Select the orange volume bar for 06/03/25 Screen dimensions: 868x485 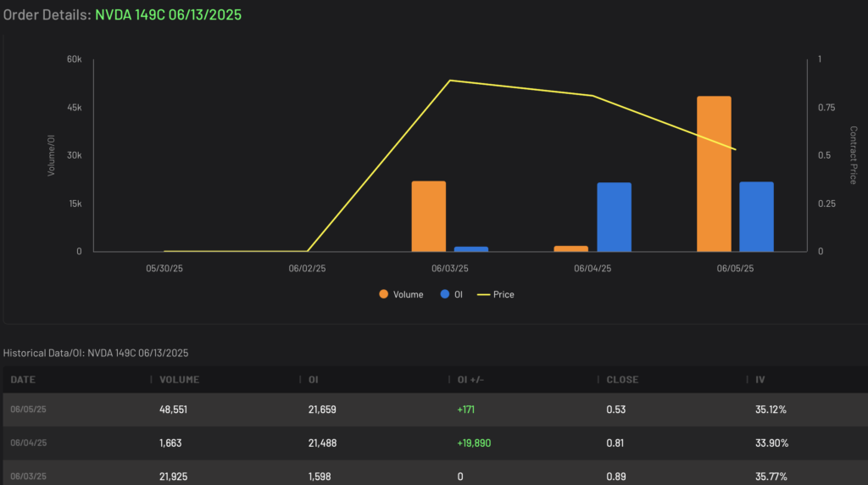pyautogui.click(x=428, y=216)
